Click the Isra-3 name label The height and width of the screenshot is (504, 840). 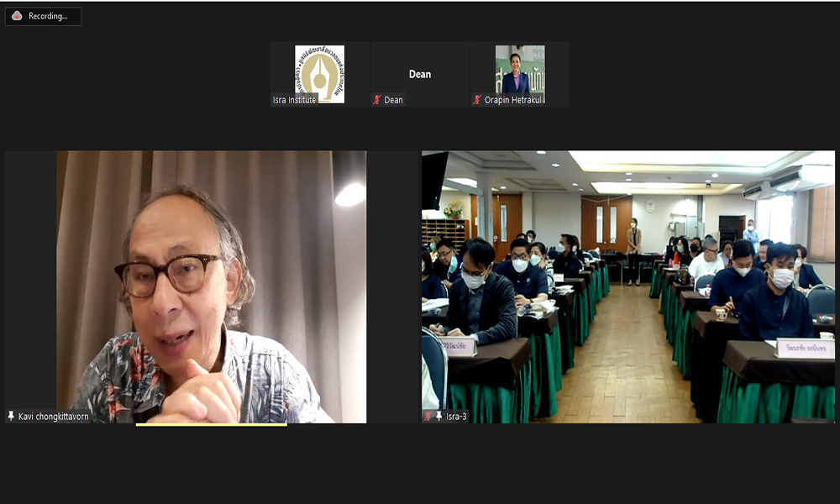pos(455,416)
